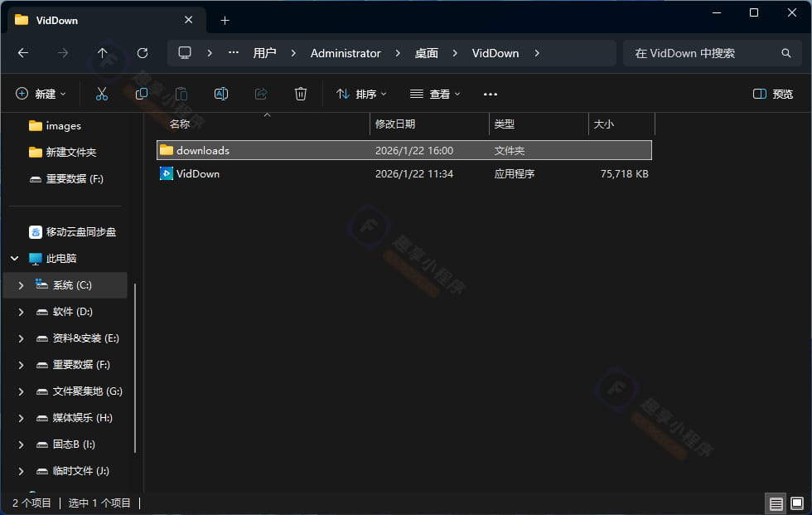The height and width of the screenshot is (515, 812).
Task: Open the New (新建) dropdown
Action: click(x=41, y=94)
